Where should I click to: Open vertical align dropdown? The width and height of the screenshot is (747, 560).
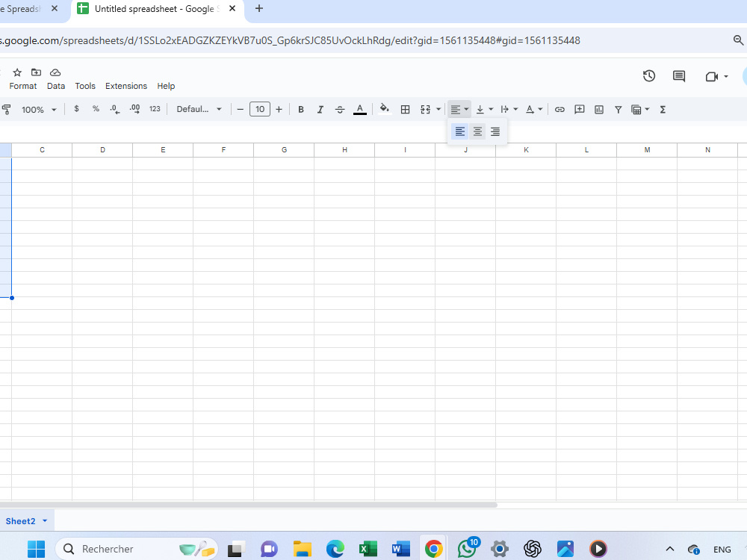click(485, 110)
